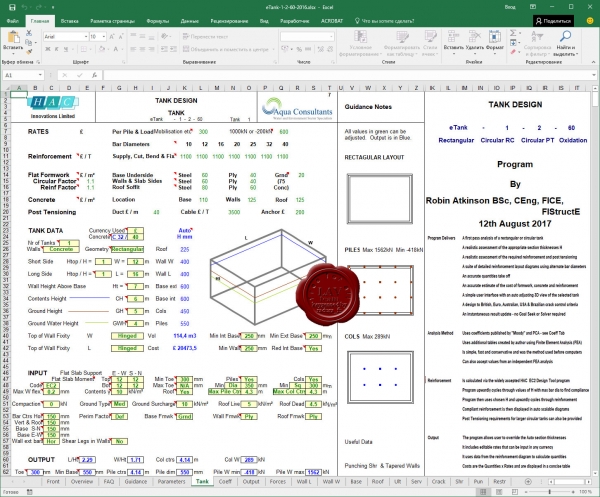Click the Wrap Text (Перенести текст) button
Screen dimensions: 600x497
tap(205, 37)
